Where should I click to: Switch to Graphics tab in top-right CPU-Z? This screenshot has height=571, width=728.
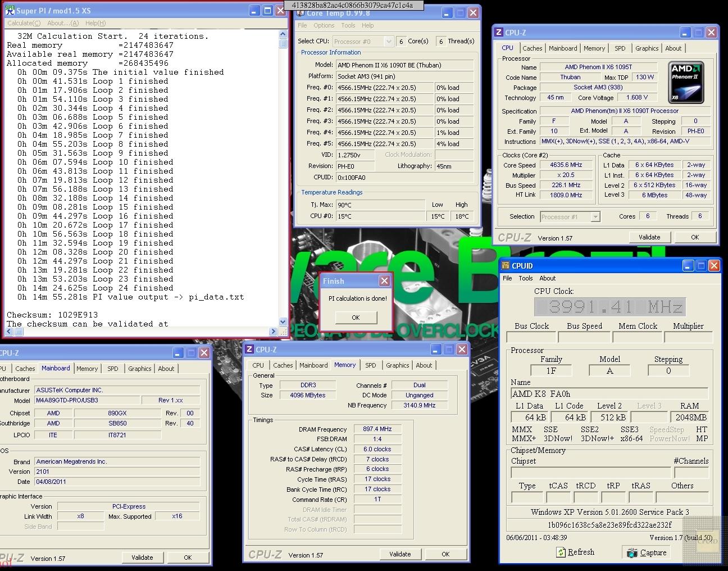click(647, 48)
